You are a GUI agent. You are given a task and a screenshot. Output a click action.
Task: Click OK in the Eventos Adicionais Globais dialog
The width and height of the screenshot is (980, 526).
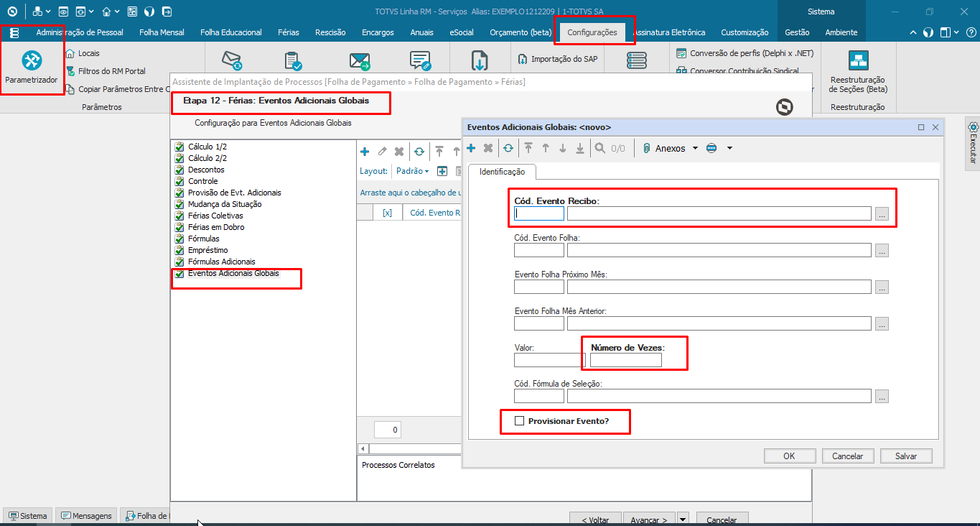789,456
